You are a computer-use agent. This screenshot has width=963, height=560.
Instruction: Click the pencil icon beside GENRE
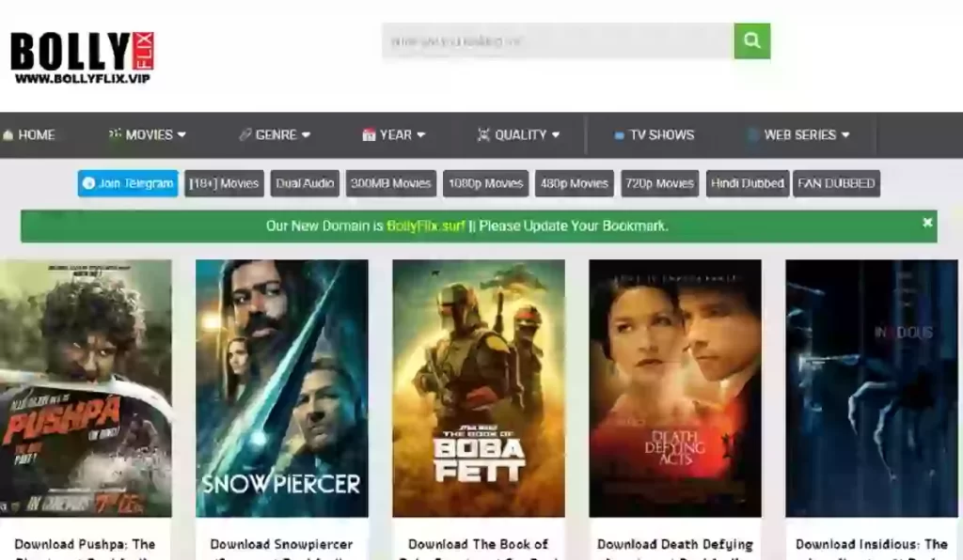246,134
